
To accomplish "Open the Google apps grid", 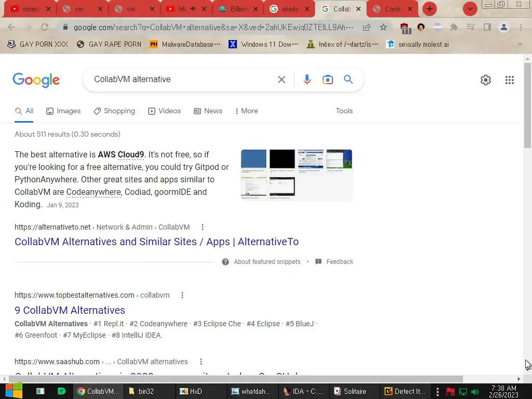I will [509, 80].
